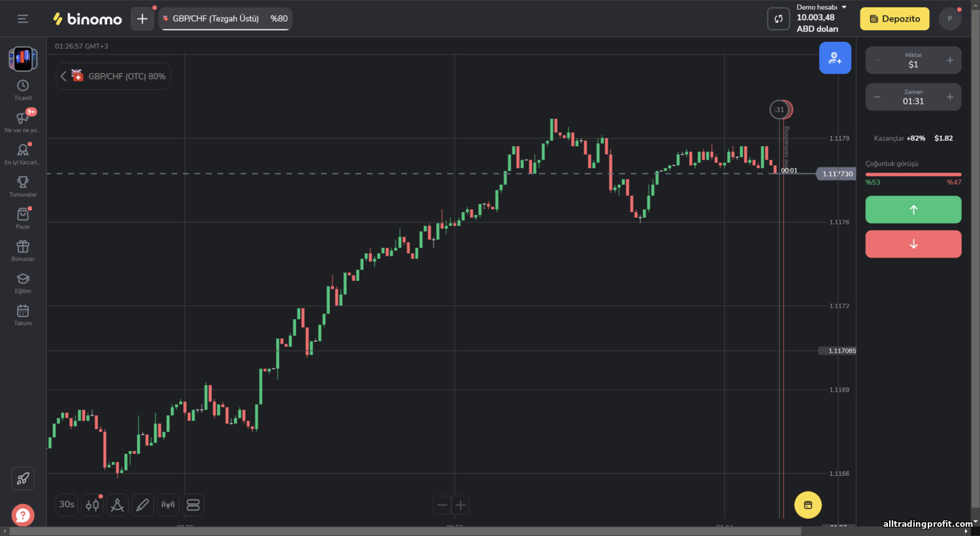The image size is (980, 536).
Task: Click the green up trade button
Action: (x=913, y=210)
